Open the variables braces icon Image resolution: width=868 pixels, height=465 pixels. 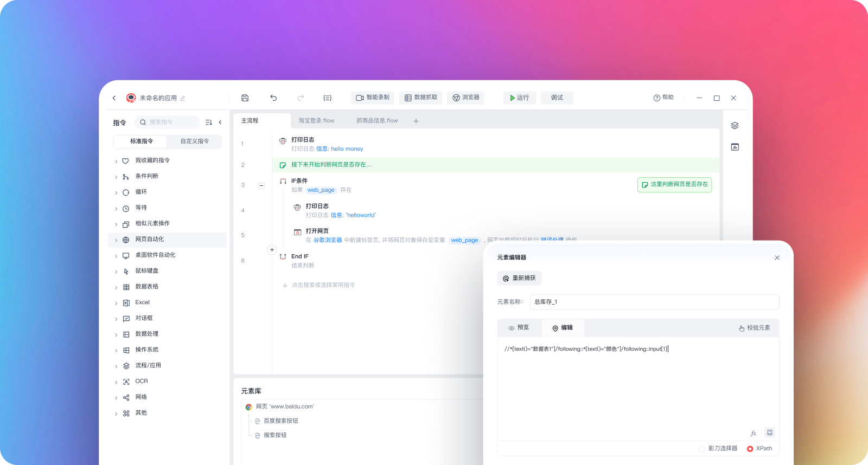click(327, 98)
